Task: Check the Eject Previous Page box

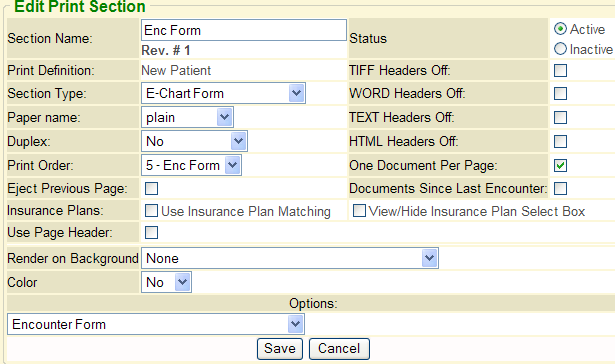Action: (151, 189)
